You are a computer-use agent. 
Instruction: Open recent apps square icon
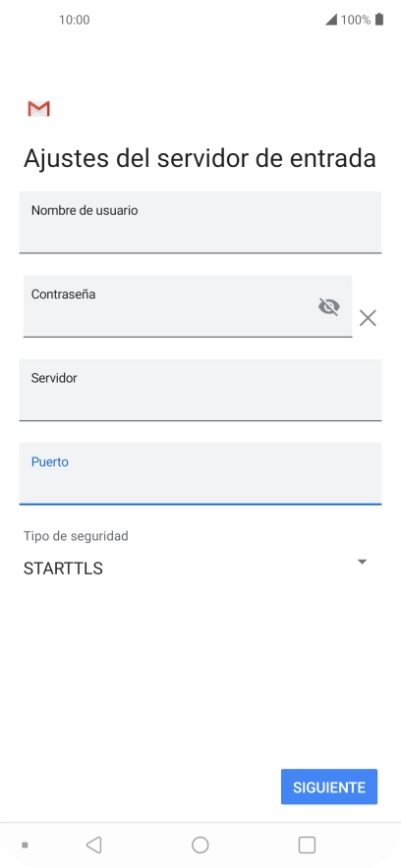(x=307, y=844)
